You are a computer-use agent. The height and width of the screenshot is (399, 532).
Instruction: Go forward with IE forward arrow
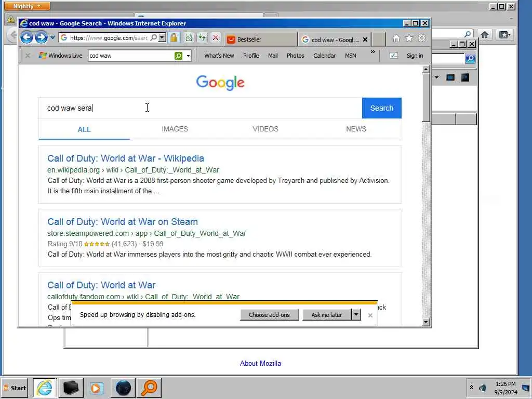[x=41, y=37]
